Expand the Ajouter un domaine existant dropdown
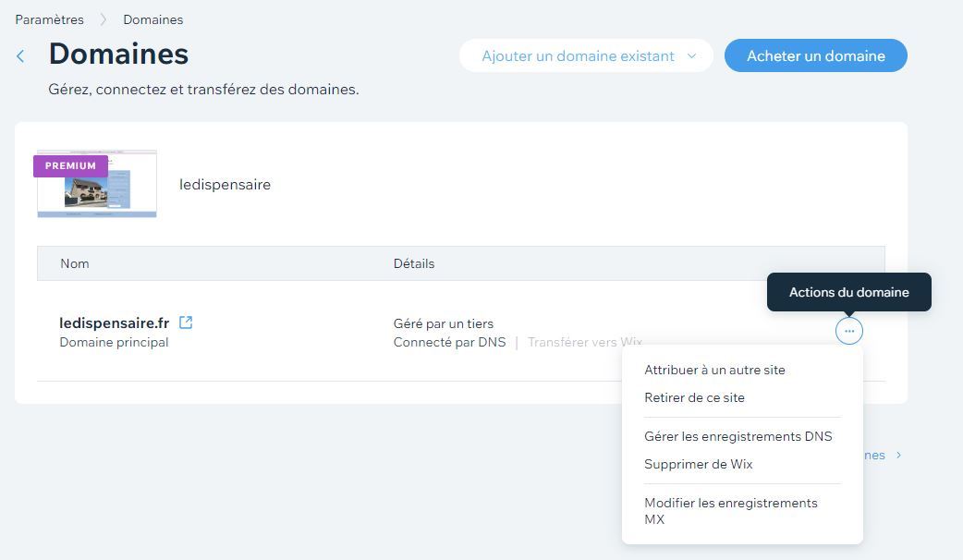963x560 pixels. point(585,55)
